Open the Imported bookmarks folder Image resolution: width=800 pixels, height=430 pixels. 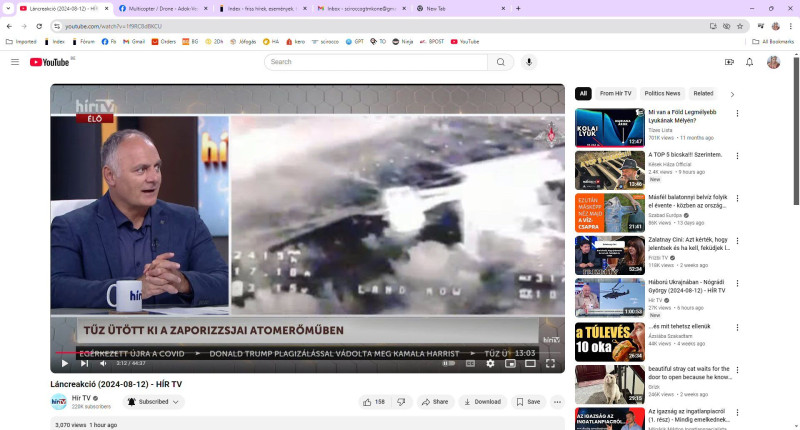click(x=21, y=42)
